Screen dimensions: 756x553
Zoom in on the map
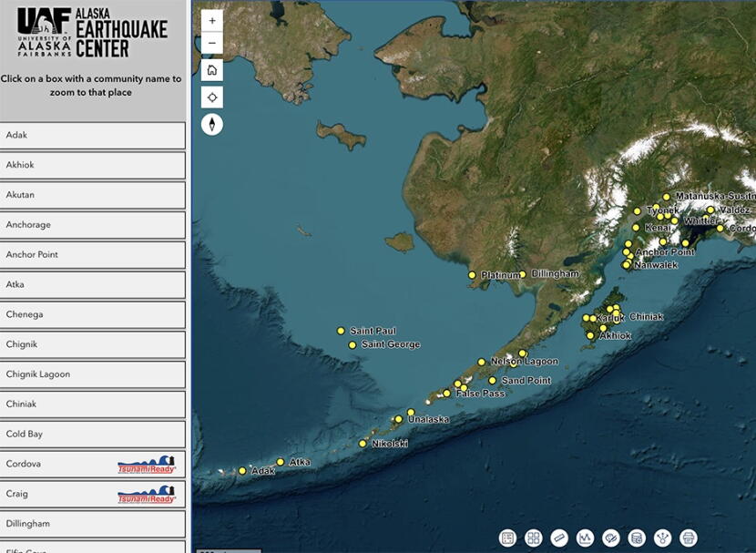[x=212, y=21]
